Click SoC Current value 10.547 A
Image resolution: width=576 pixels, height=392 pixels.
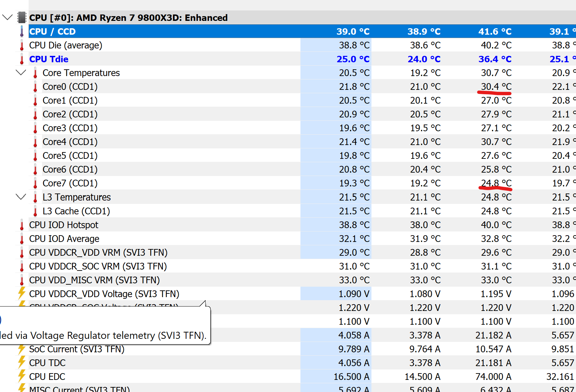[493, 349]
